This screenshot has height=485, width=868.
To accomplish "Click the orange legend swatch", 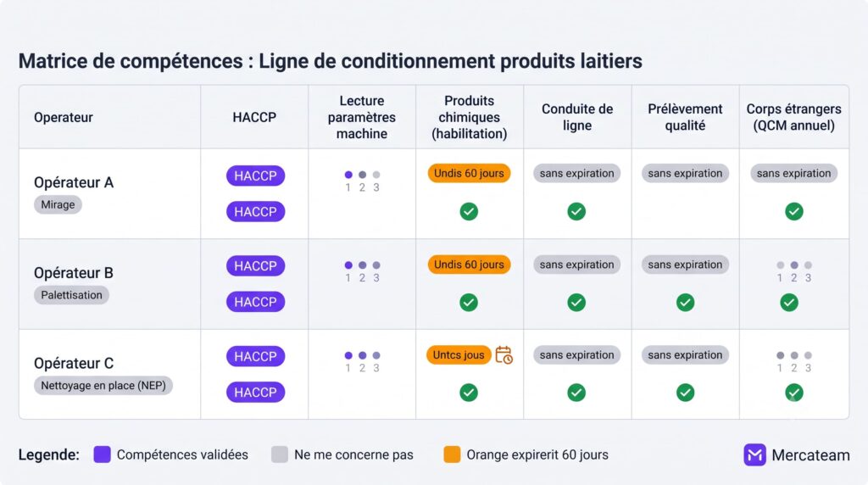I will point(452,454).
